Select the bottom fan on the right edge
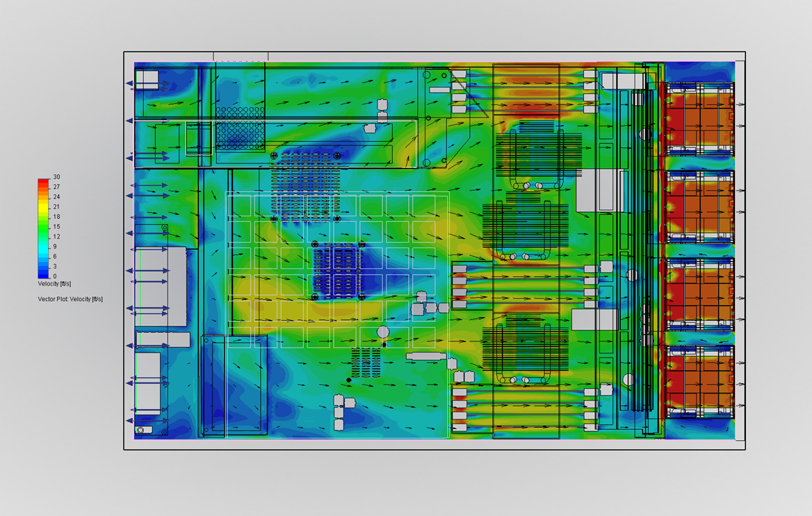 coord(700,380)
